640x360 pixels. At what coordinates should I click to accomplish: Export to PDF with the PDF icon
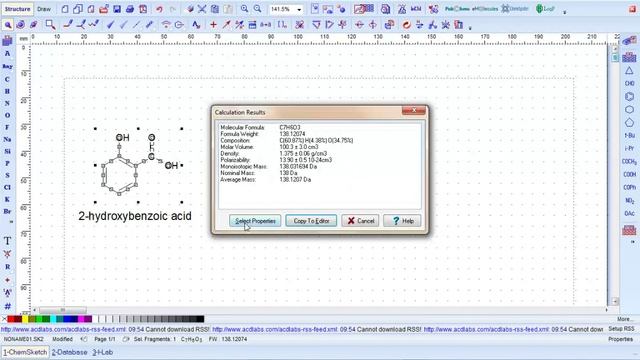point(143,9)
